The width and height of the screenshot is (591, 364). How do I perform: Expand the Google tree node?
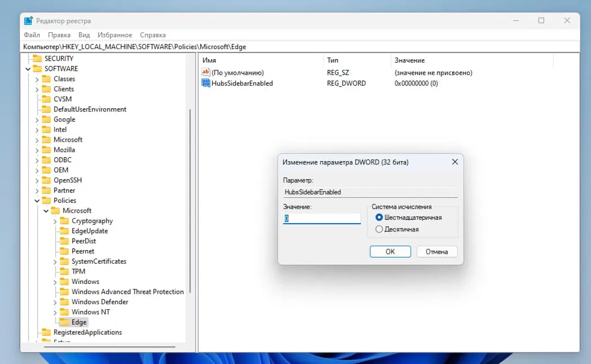[x=37, y=119]
